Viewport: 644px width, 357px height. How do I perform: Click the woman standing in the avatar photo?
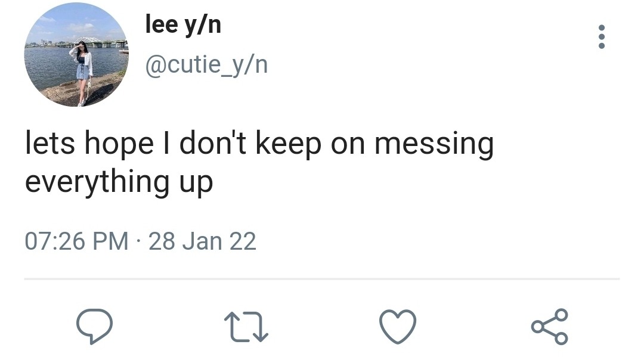click(83, 72)
